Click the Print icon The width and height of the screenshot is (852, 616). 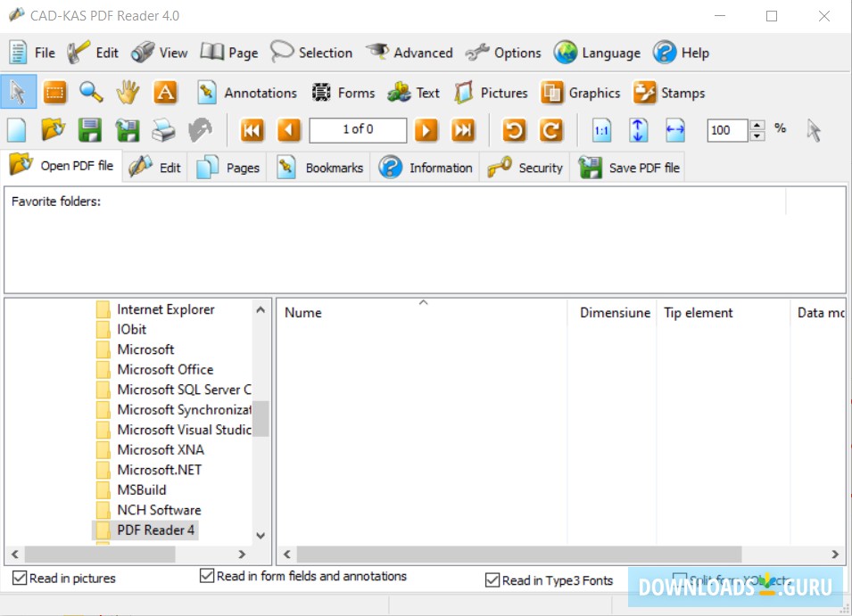click(x=164, y=130)
